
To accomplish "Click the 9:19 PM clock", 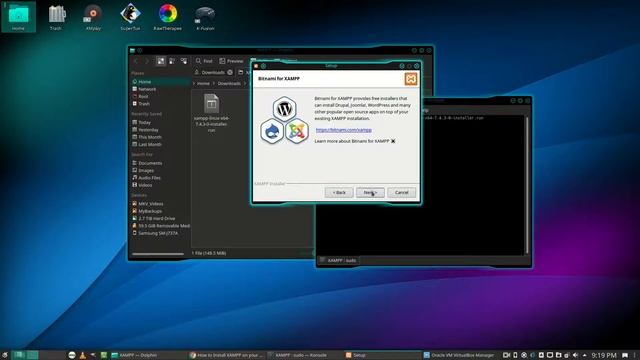I will (604, 356).
